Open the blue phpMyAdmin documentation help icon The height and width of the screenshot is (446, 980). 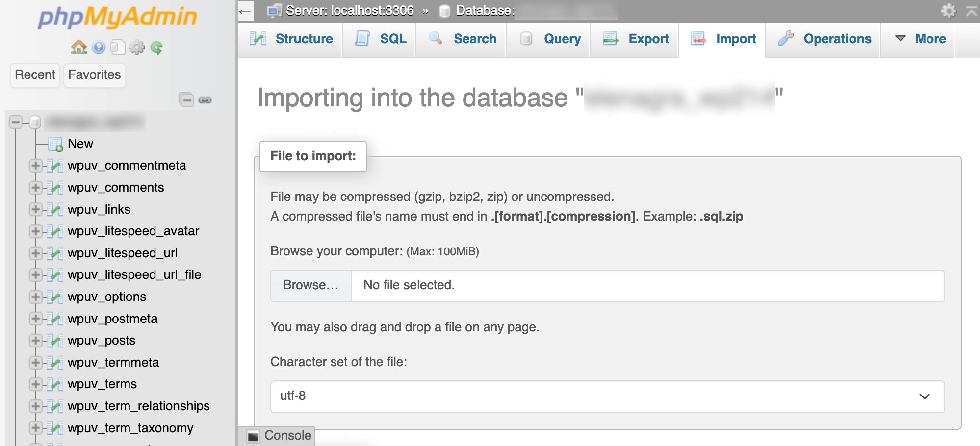click(99, 48)
